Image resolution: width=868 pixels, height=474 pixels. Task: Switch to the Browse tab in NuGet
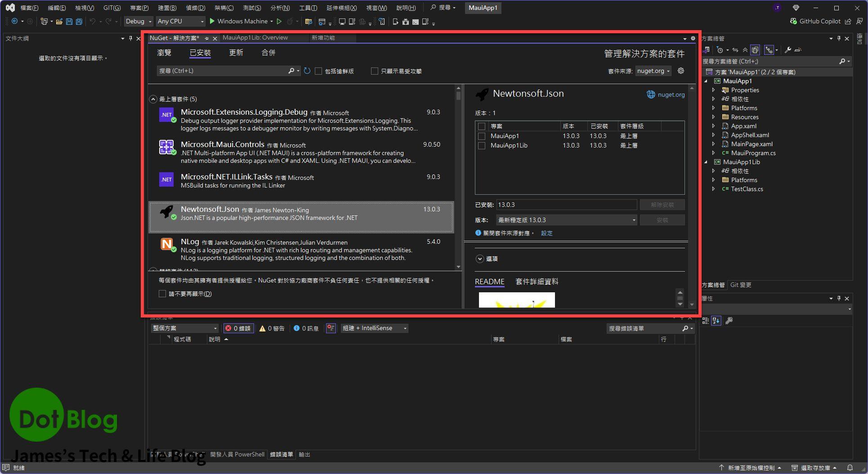[164, 53]
